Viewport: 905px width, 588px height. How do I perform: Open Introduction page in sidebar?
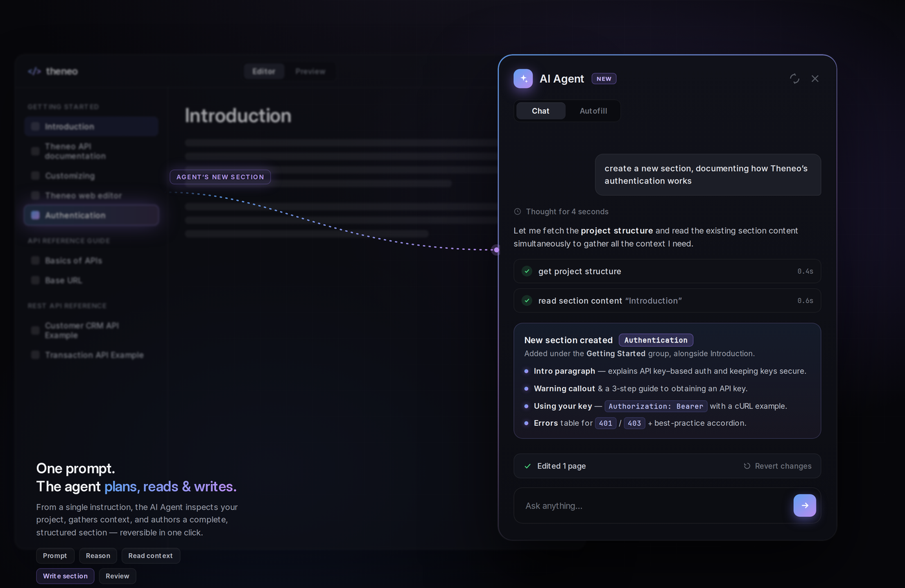[x=91, y=127]
